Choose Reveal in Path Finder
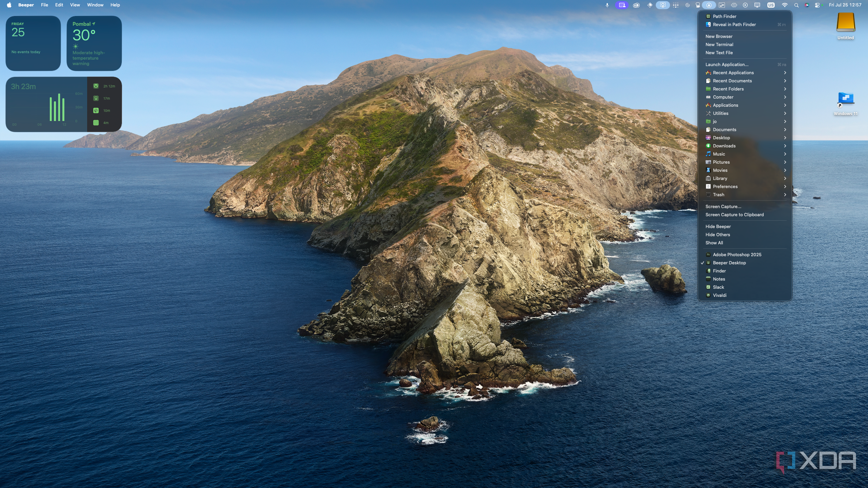The image size is (868, 488). (745, 24)
